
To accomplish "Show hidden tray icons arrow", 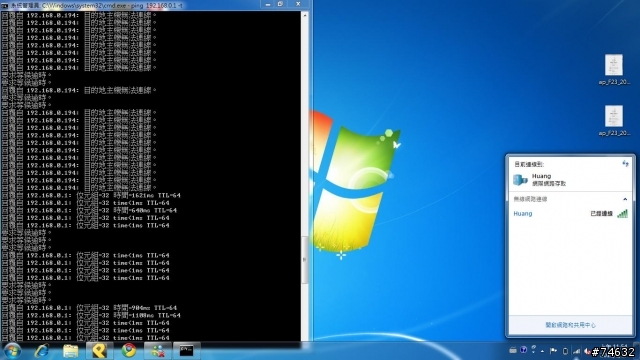I will point(542,351).
